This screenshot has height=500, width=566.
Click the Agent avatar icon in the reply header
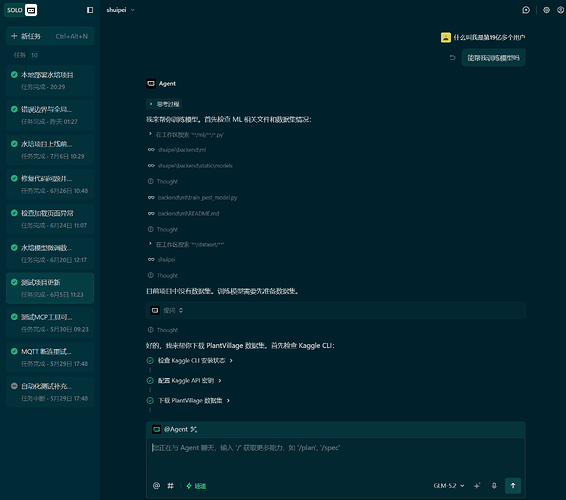pos(151,83)
